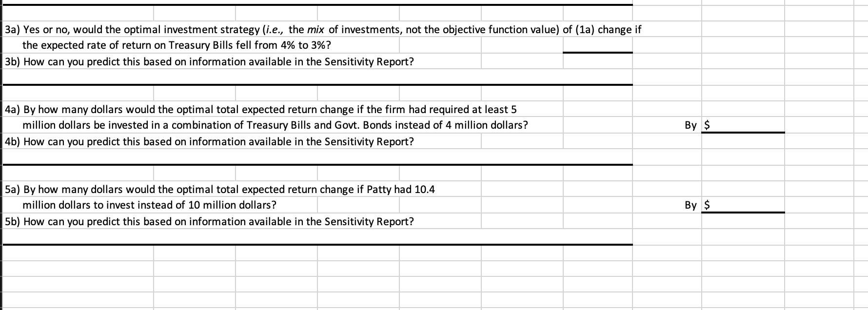Viewport: 868px width, 310px height.
Task: Select the 5a dollar answer cell
Action: tap(743, 205)
